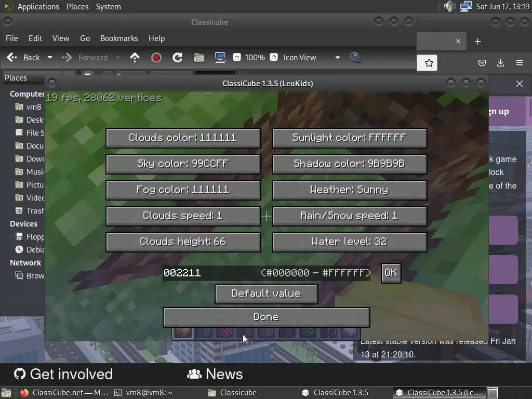Viewport: 532px width, 399px height.
Task: Open the Help menu
Action: click(x=157, y=38)
